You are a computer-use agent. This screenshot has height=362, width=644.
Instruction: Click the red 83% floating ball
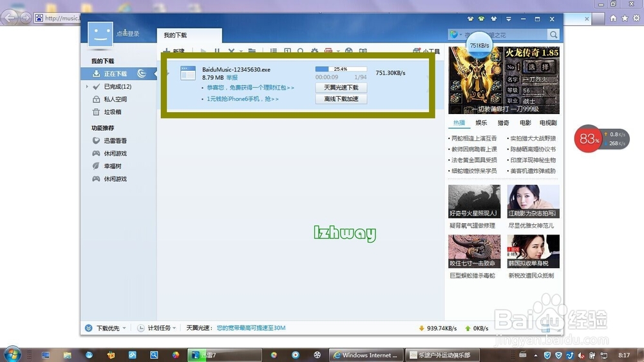pos(588,139)
